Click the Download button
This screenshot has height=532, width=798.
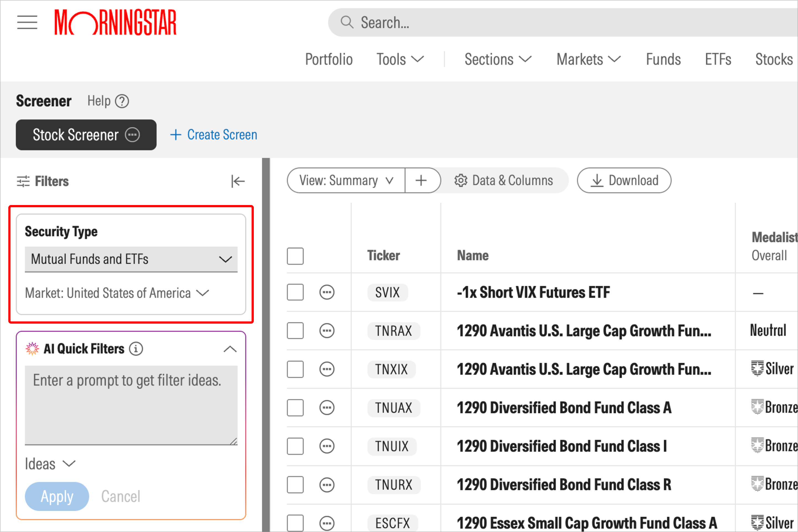point(624,180)
